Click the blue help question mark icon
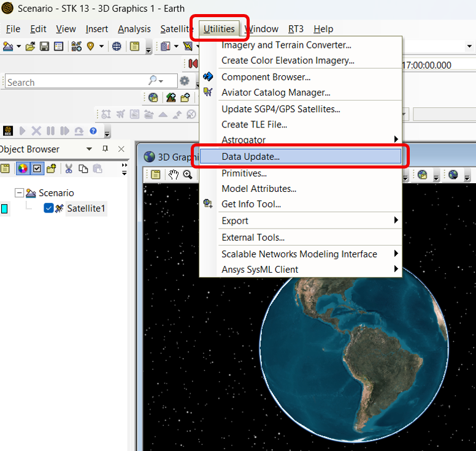476x451 pixels. [x=93, y=131]
